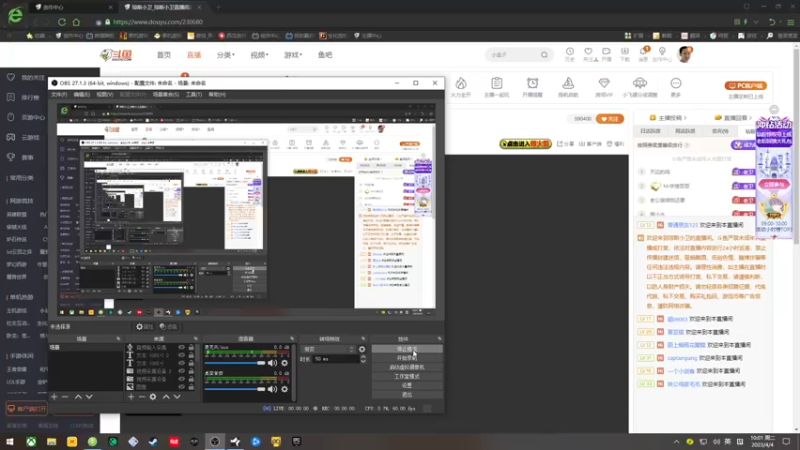
Task: Mute the 桌面音频 audio channel
Action: 272,389
